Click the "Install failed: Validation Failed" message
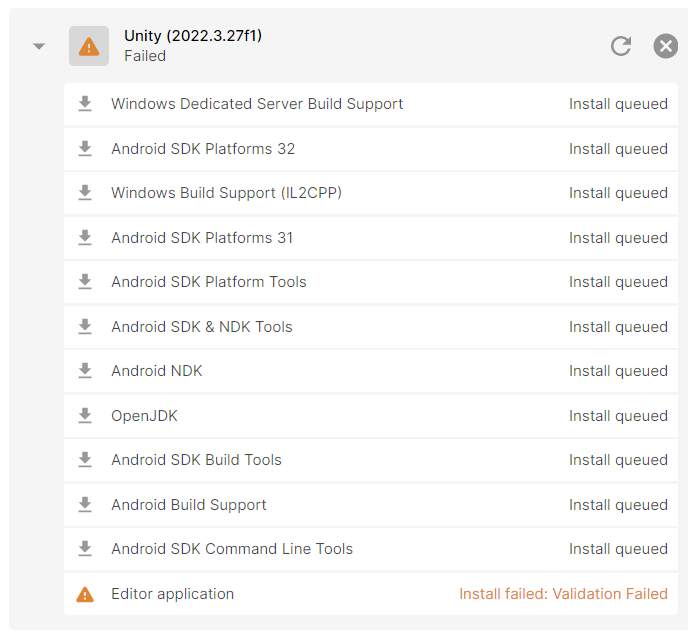The width and height of the screenshot is (688, 644). coord(563,594)
